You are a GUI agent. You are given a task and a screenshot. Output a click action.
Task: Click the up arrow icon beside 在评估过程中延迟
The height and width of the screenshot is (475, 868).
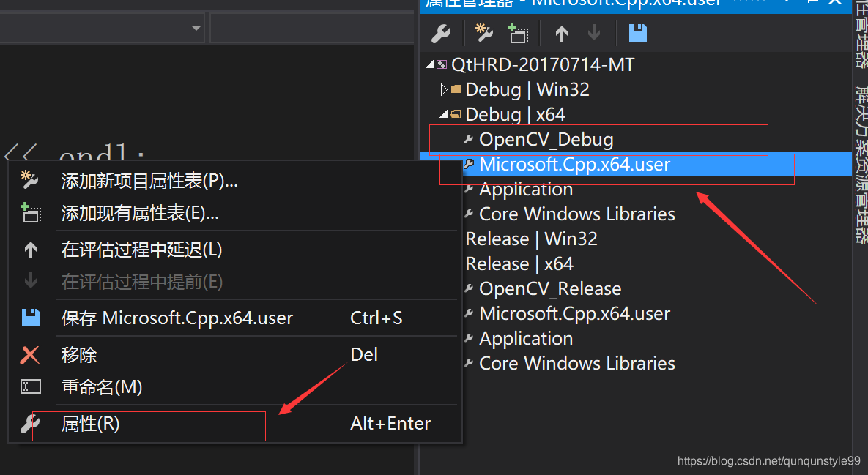(x=31, y=250)
